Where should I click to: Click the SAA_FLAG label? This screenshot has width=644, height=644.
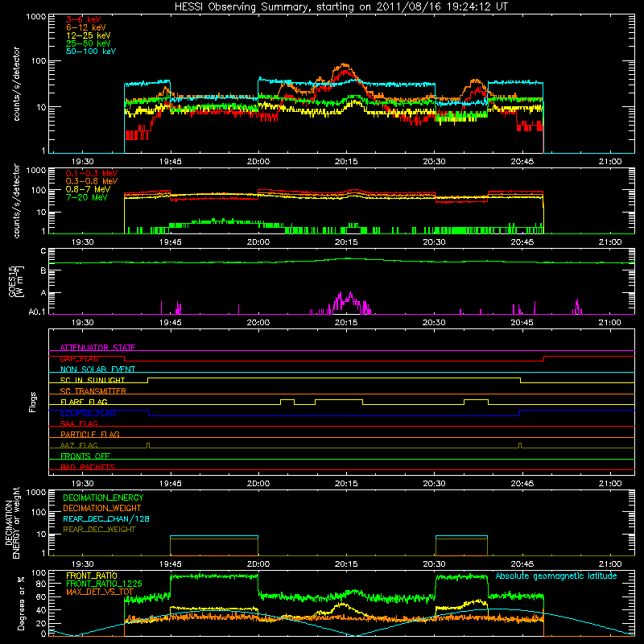tap(79, 423)
